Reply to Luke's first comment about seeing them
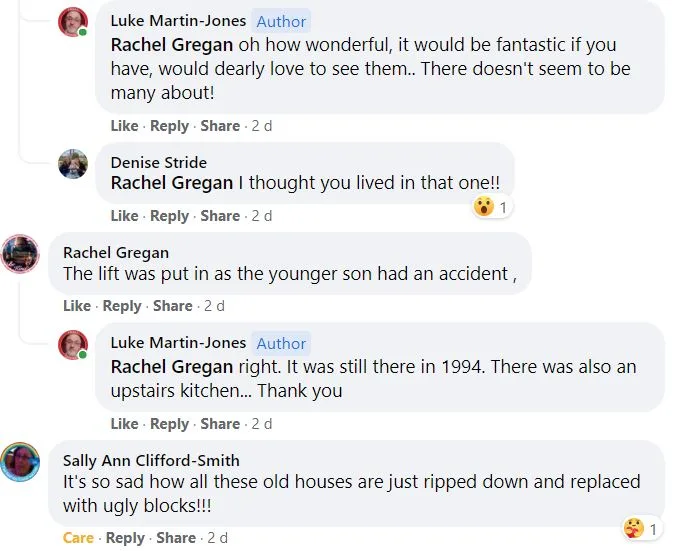Image resolution: width=696 pixels, height=551 pixels. 169,126
